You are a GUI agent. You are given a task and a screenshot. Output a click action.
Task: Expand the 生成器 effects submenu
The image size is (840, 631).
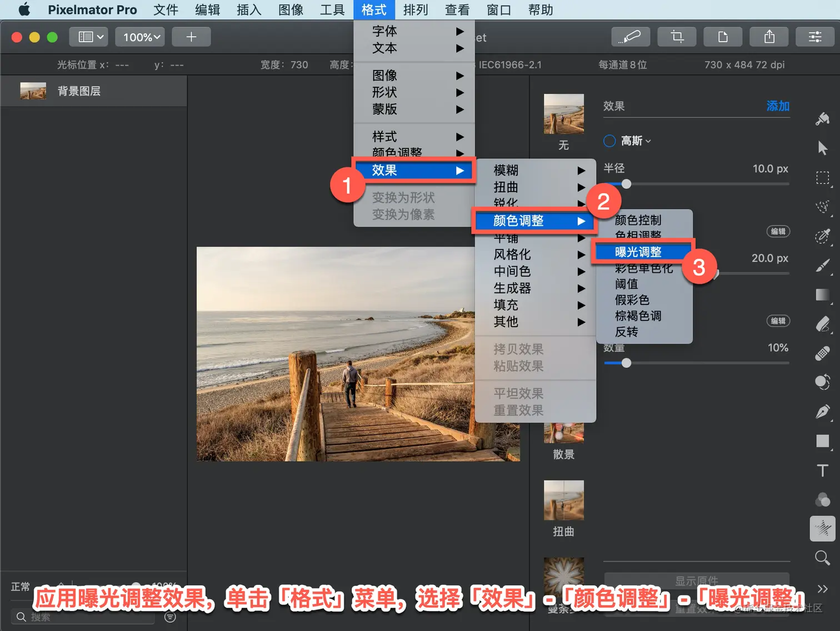coord(536,288)
